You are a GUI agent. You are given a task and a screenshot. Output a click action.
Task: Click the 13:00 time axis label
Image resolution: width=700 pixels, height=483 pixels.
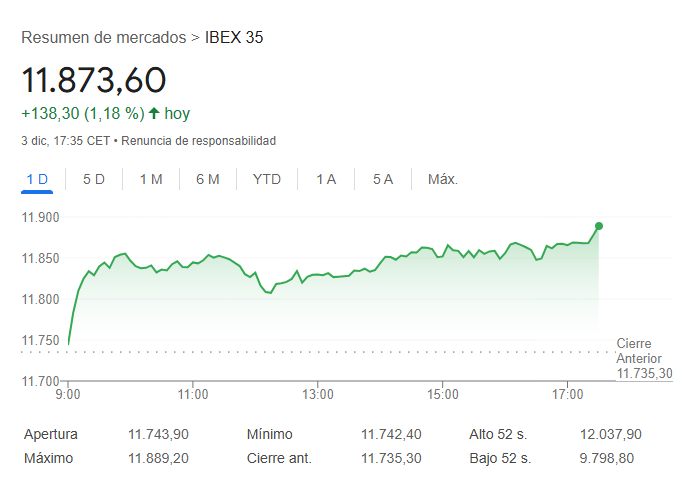pyautogui.click(x=317, y=395)
